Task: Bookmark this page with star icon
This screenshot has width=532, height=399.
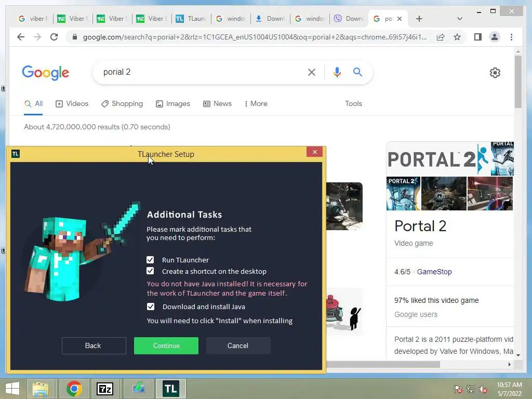Action: (x=457, y=37)
